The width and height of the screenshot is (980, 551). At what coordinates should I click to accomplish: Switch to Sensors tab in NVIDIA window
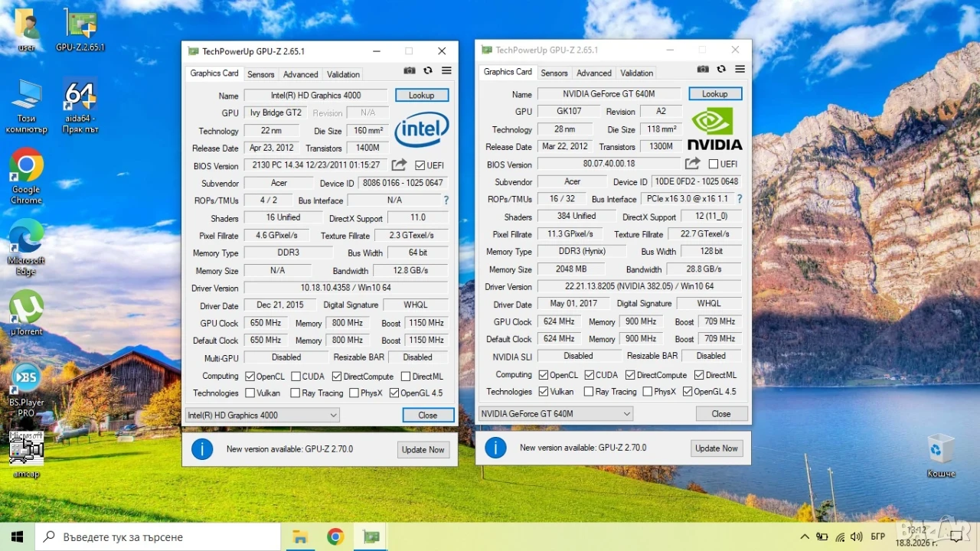[x=554, y=73]
